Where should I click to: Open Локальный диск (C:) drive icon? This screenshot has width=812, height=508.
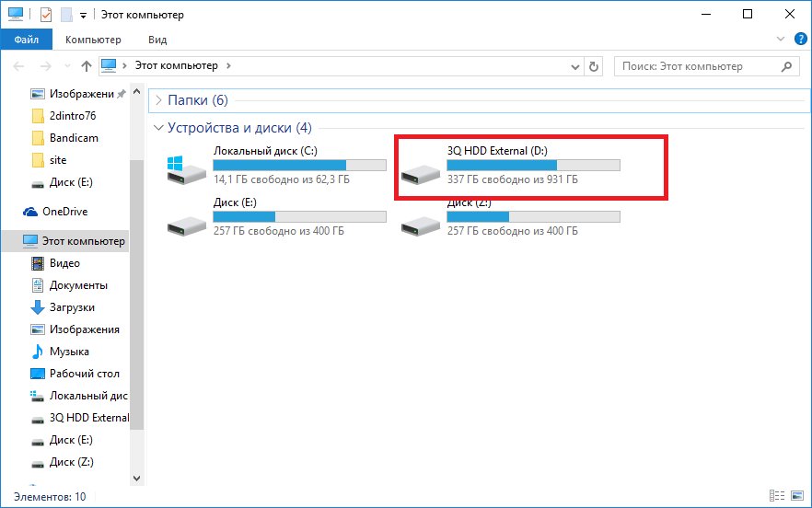tap(187, 166)
